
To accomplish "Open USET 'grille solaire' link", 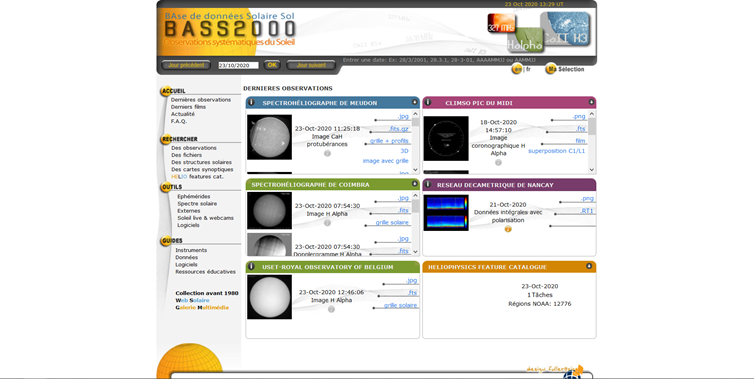I will point(401,305).
